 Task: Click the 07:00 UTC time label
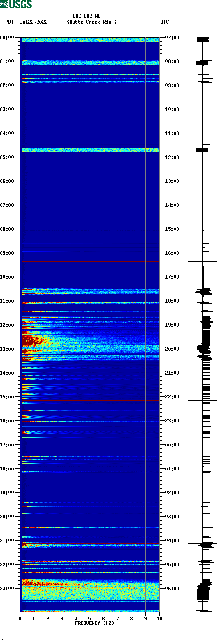pos(172,38)
